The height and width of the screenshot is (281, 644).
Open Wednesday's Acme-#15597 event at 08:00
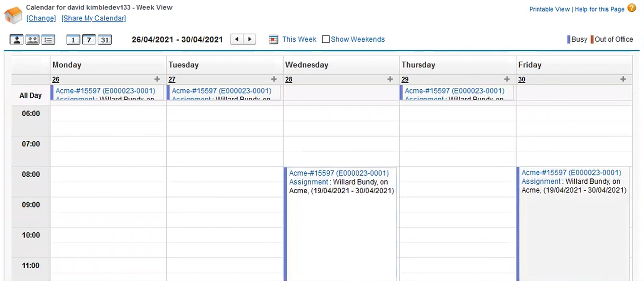[339, 173]
